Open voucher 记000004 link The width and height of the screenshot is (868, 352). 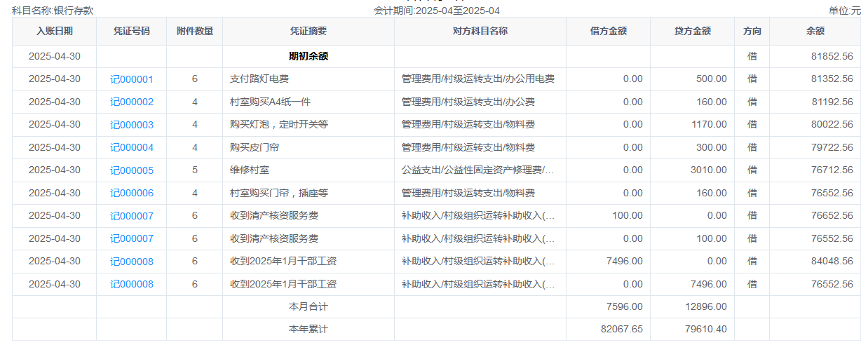[x=131, y=148]
